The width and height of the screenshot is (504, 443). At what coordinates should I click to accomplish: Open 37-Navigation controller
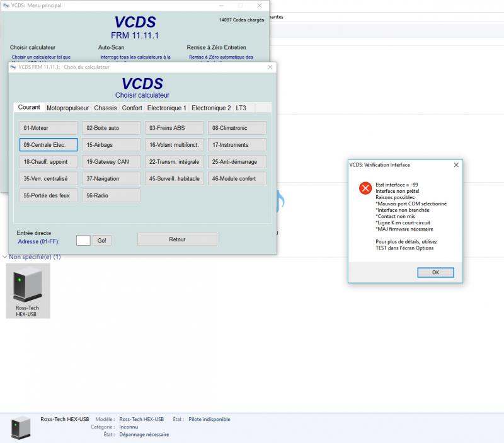click(x=112, y=178)
